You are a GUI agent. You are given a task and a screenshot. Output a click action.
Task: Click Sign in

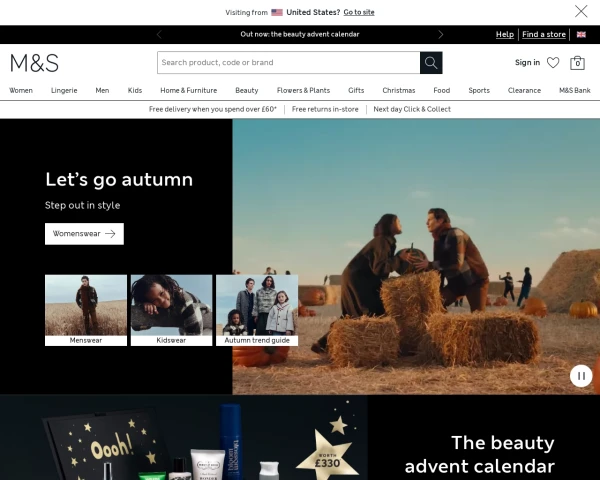[527, 62]
